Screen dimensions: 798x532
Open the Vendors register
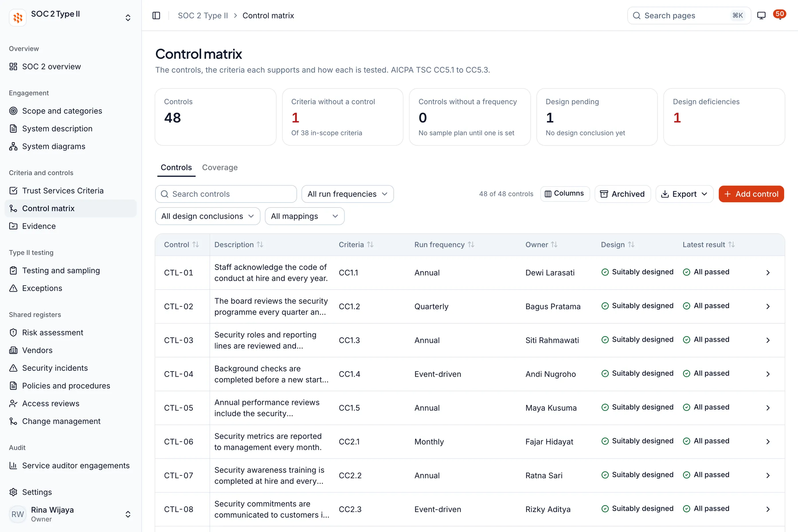[x=70, y=350]
